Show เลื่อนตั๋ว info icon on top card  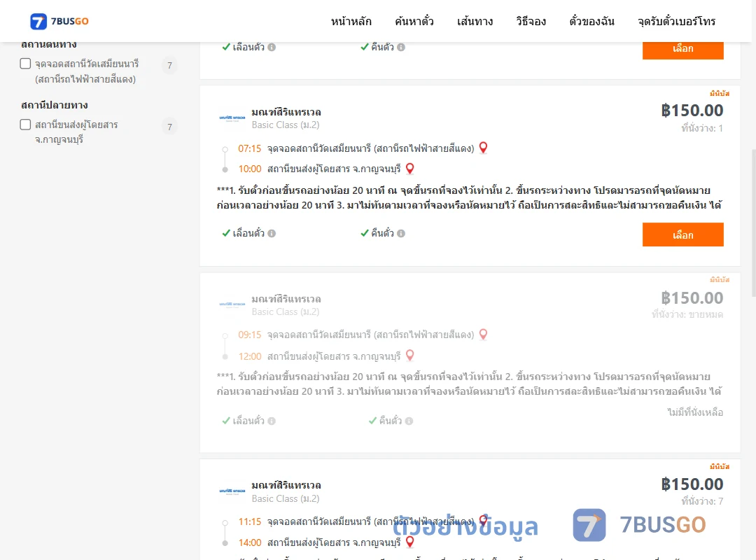pos(272,48)
